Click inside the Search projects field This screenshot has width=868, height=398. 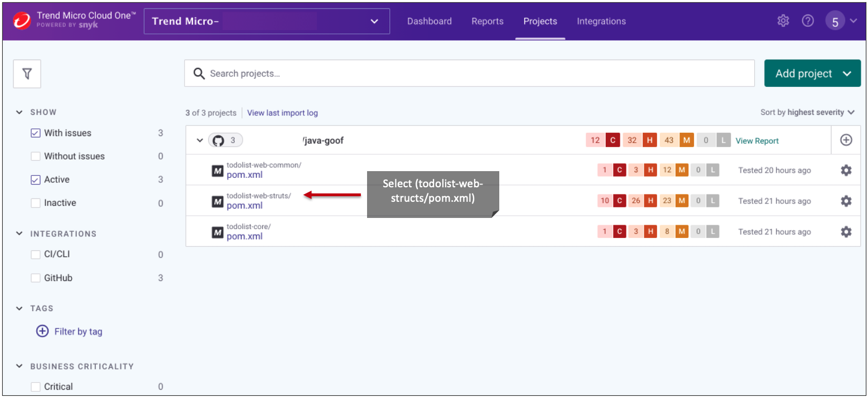pos(469,74)
